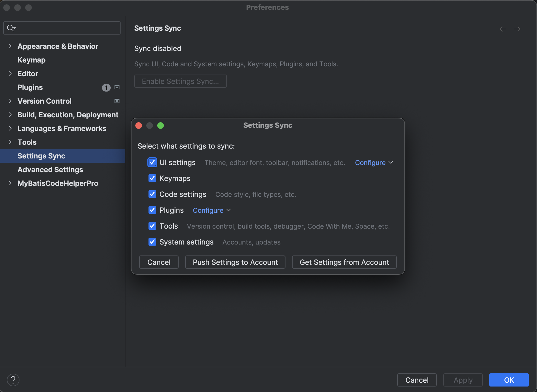Select Keymap in the settings list
The width and height of the screenshot is (537, 392).
coord(32,60)
